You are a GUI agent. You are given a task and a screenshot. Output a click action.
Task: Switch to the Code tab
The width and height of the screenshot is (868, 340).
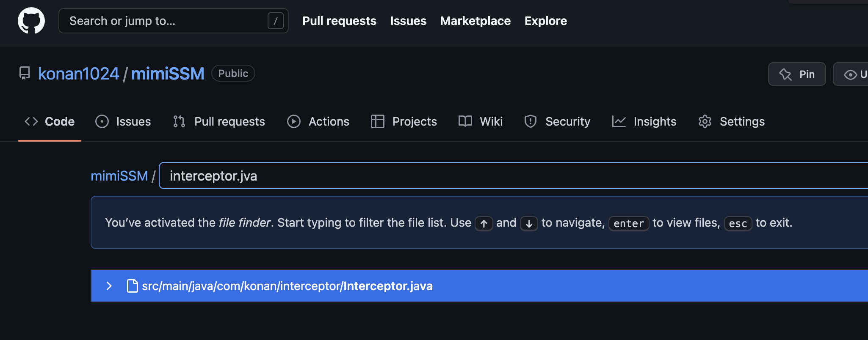tap(50, 121)
